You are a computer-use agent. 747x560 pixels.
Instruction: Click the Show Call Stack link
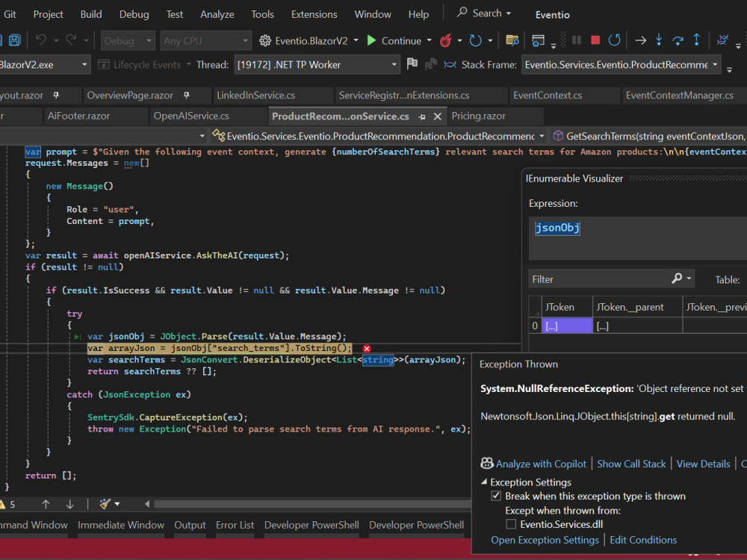(x=631, y=464)
